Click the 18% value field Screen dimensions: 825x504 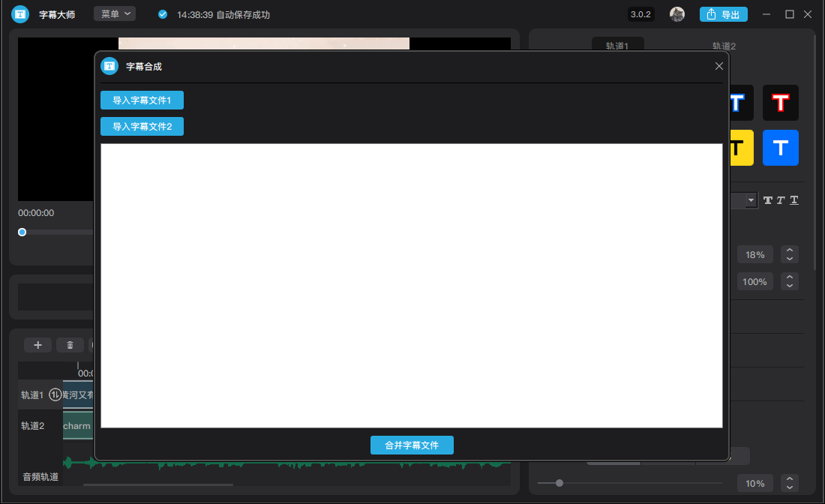[x=754, y=255]
